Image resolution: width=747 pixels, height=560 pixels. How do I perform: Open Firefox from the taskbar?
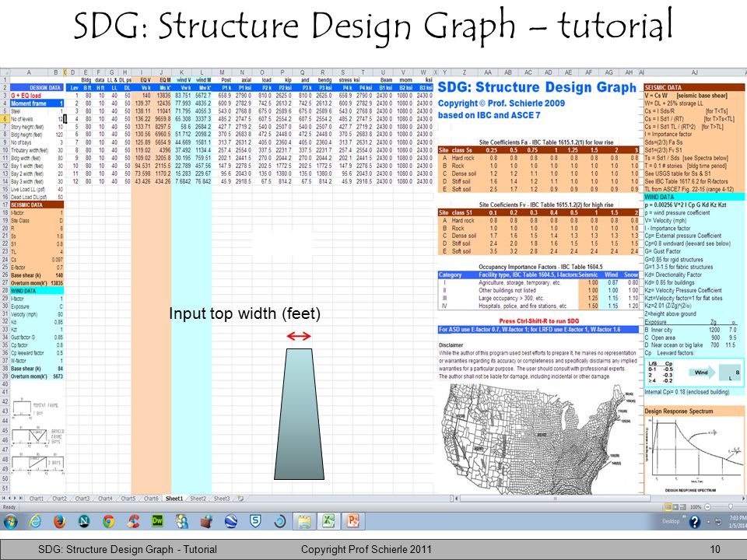(x=60, y=521)
